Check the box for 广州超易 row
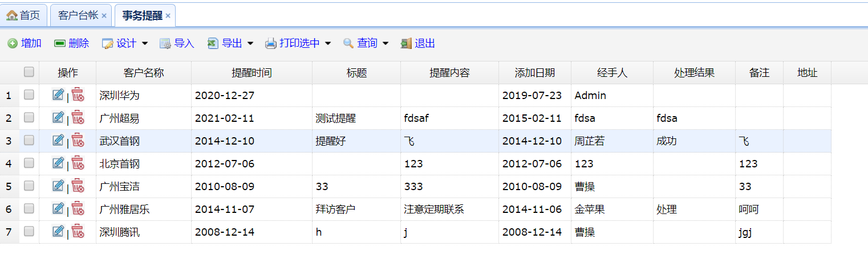 [x=29, y=117]
